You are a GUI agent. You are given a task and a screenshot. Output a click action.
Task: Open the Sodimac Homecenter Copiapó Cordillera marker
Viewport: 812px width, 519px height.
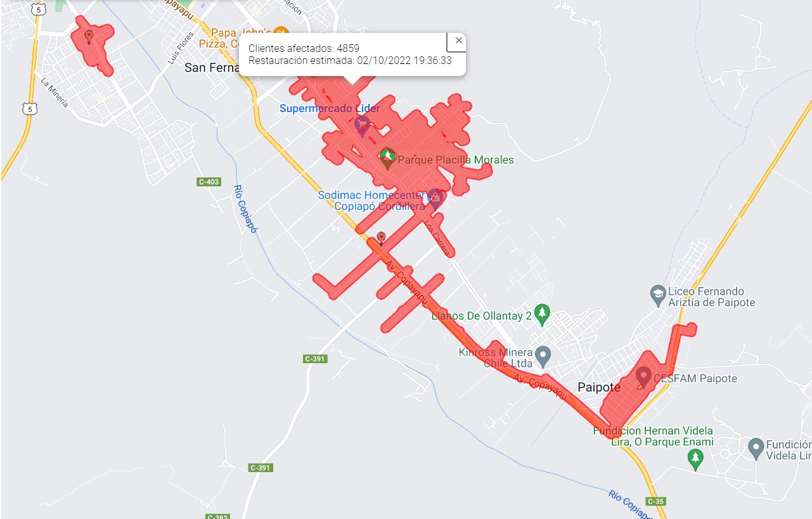(434, 198)
